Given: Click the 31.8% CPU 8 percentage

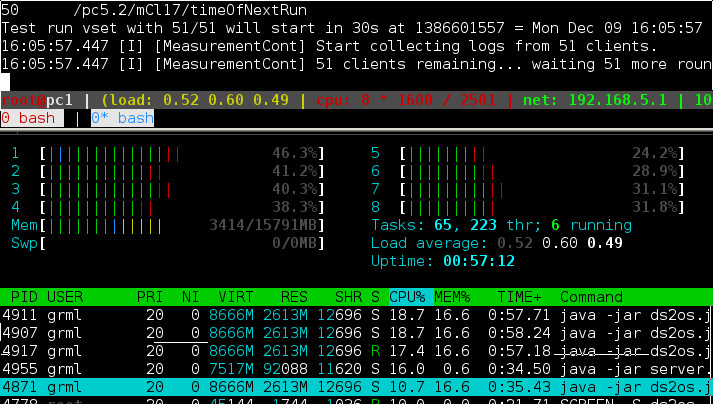Looking at the screenshot, I should click(x=654, y=207).
